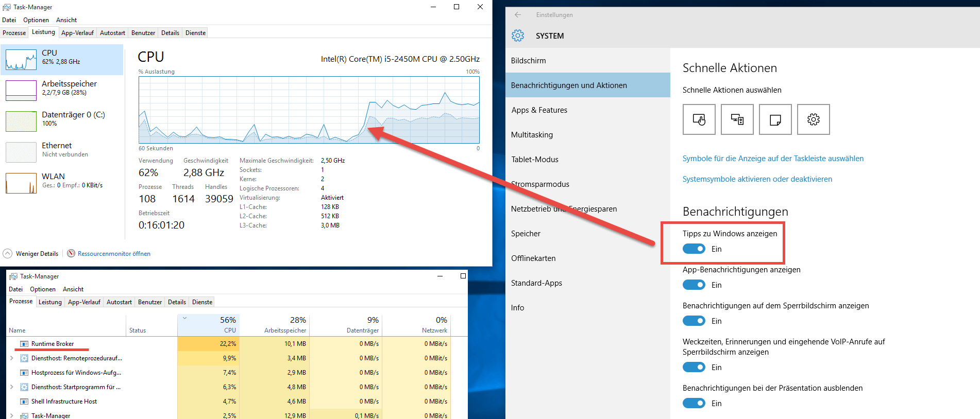This screenshot has height=419, width=980.
Task: Switch to Leistung tab in lower Task-Manager
Action: (x=50, y=302)
